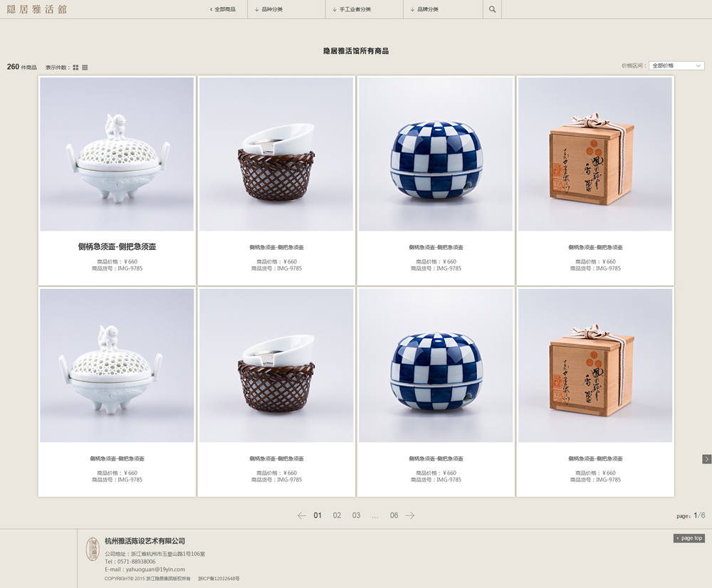
Task: Go to previous page with left arrow
Action: pyautogui.click(x=302, y=515)
